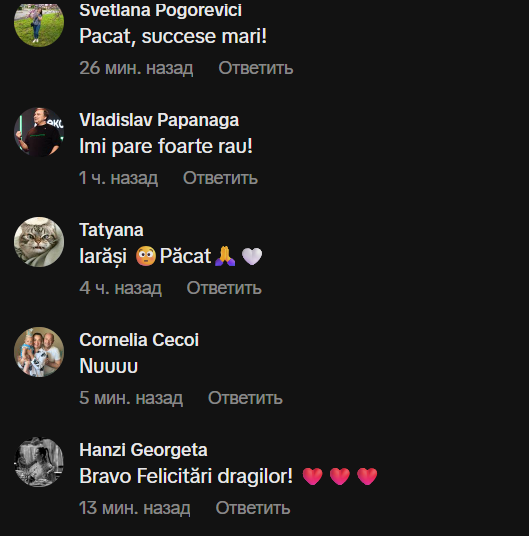Reply to Svetlana's 'Pacat, succese mari!' comment
Screen dimensions: 529x536
[256, 68]
